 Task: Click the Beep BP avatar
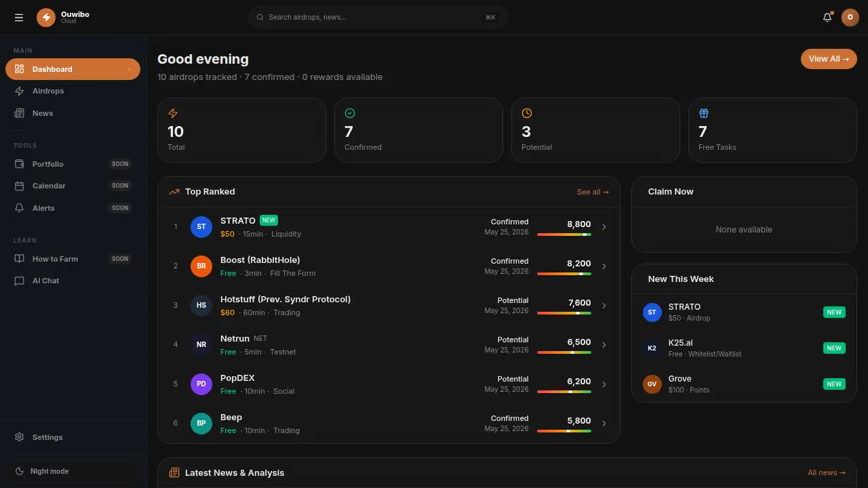(201, 424)
